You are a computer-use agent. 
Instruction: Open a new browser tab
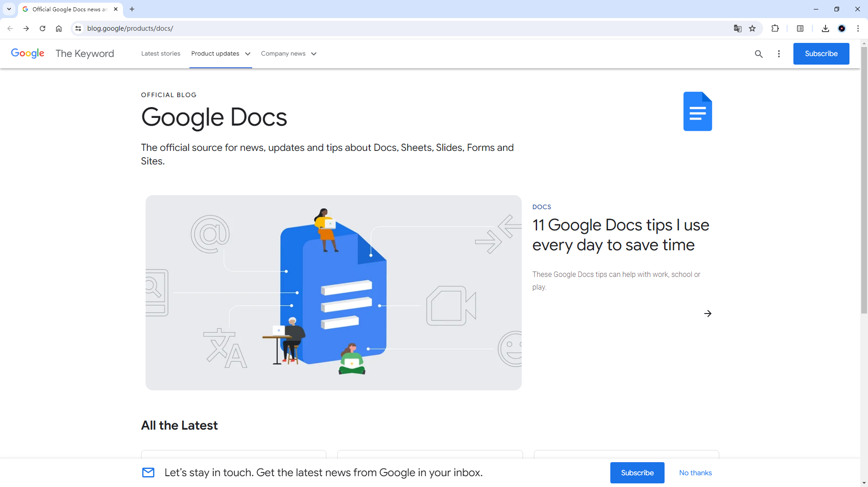132,9
